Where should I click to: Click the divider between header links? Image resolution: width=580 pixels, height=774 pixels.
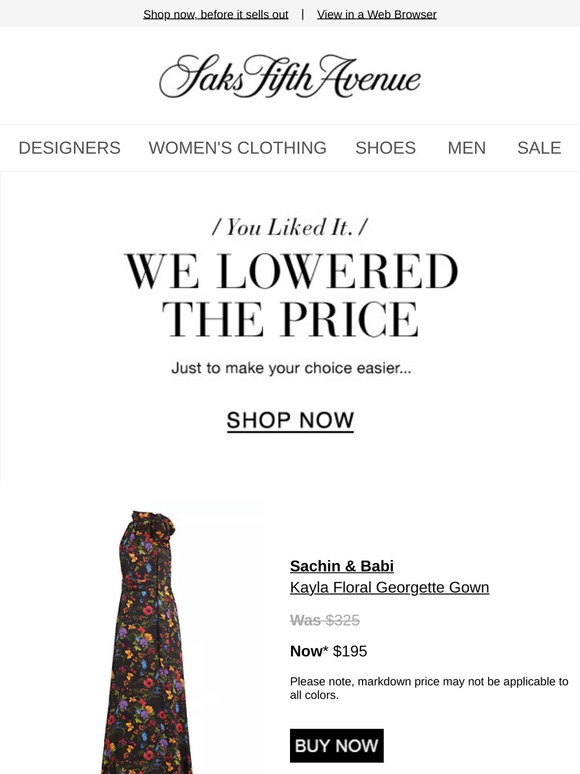303,14
